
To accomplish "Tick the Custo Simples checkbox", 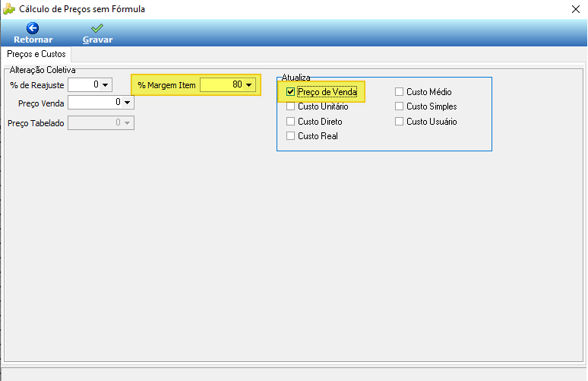I will (399, 106).
